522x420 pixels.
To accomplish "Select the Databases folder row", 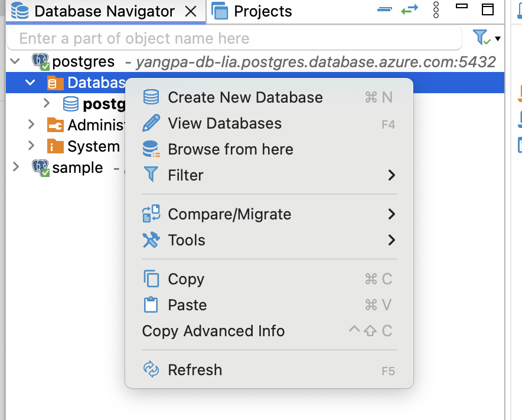I will point(255,83).
